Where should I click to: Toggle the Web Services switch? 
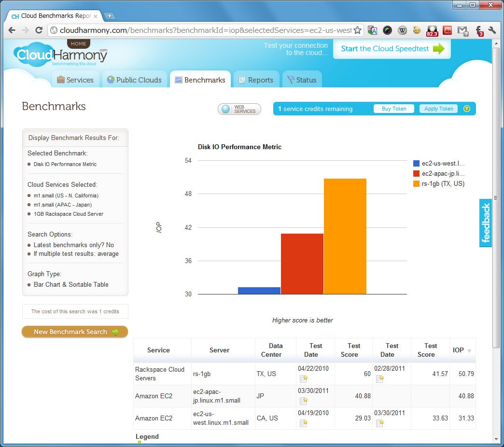click(239, 109)
